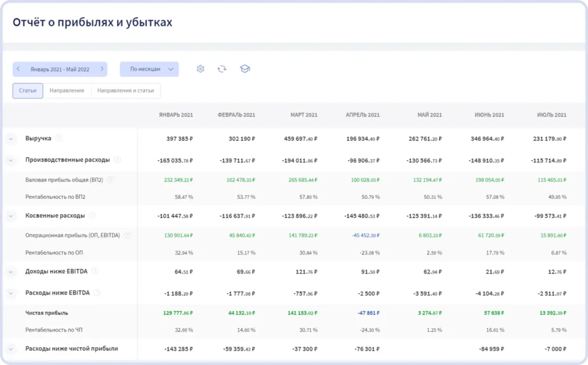Click net profit value 129 777.86 ₽
Screen dimensions: 588x365
(178, 313)
